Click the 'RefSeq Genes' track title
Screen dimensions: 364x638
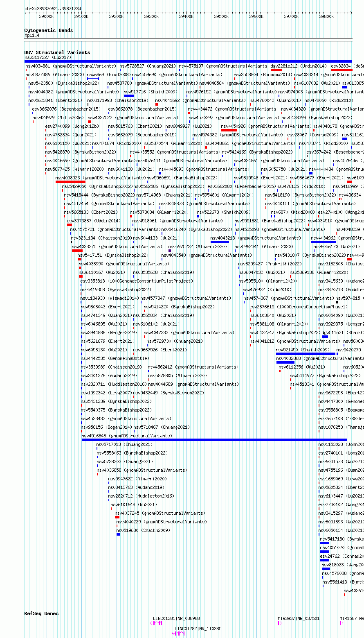41,613
